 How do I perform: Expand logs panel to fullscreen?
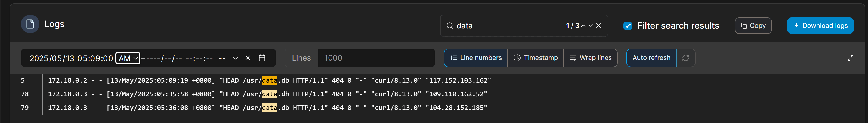[851, 58]
